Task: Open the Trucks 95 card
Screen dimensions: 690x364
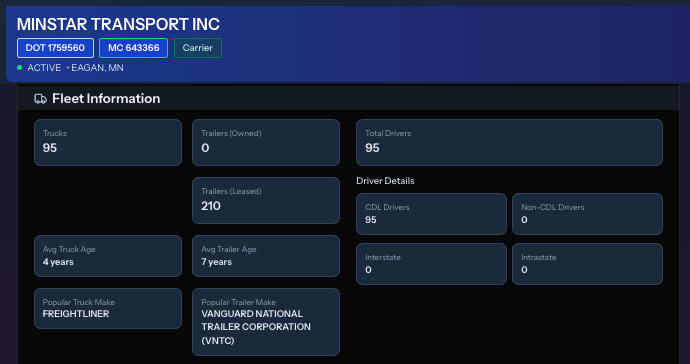Action: pyautogui.click(x=108, y=143)
